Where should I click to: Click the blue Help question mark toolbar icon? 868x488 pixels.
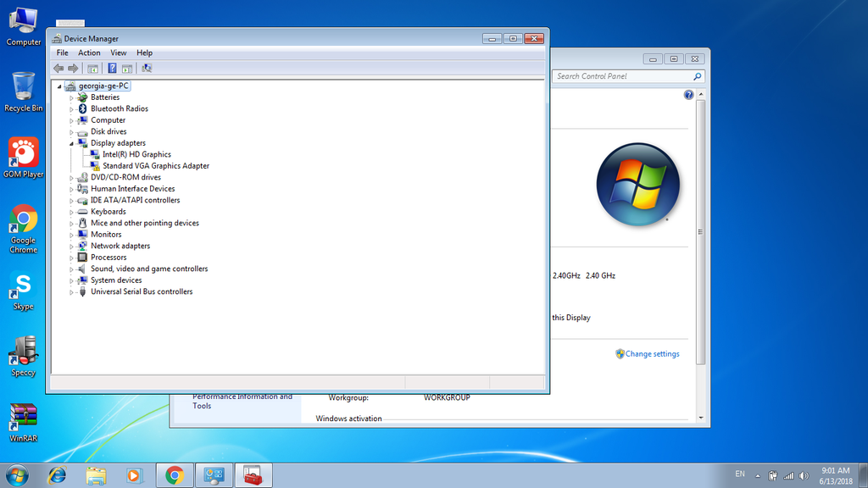coord(111,68)
